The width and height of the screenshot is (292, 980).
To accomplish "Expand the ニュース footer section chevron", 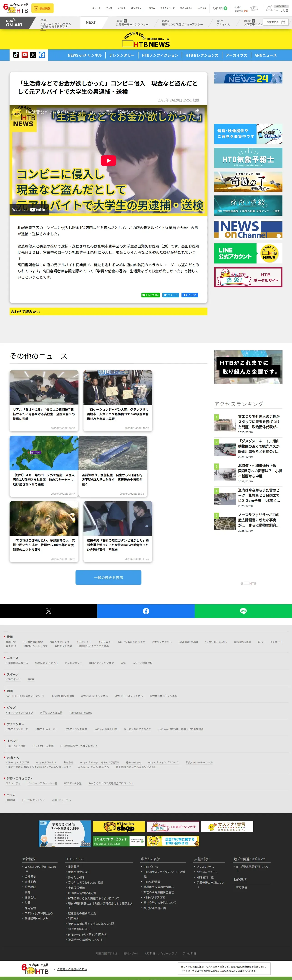I will (x=5, y=657).
